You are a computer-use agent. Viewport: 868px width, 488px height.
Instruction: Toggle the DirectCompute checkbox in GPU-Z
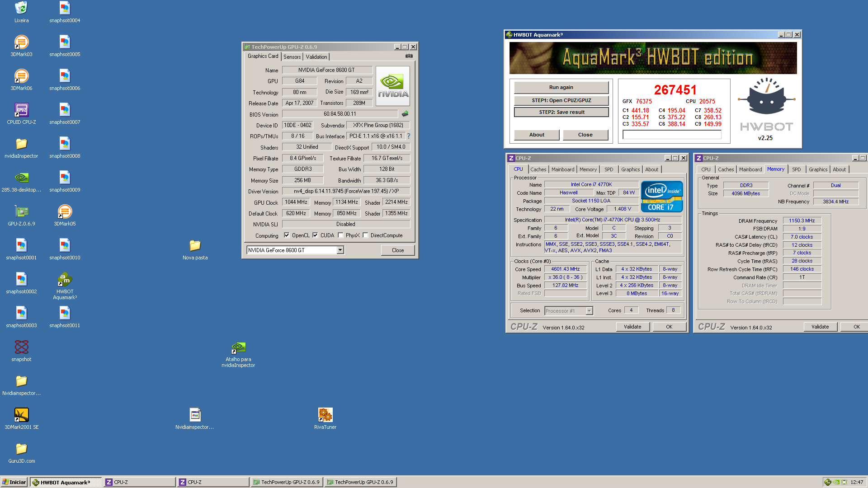coord(365,235)
